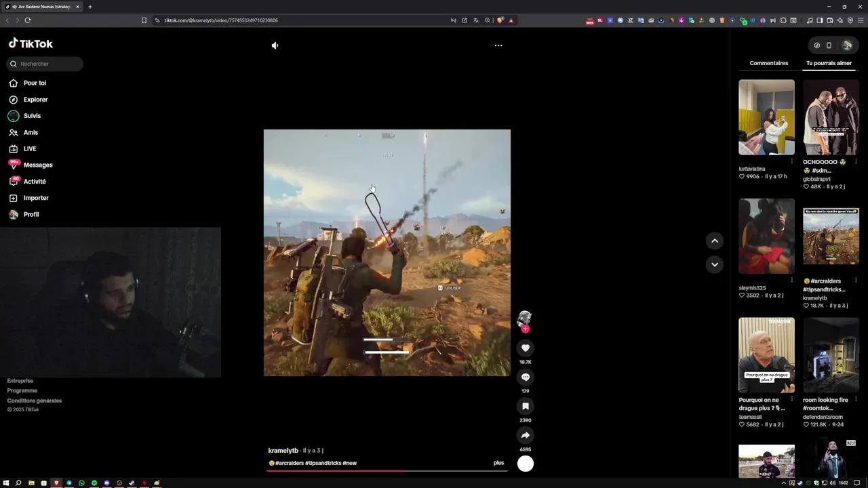Open a new browser tab

90,7
